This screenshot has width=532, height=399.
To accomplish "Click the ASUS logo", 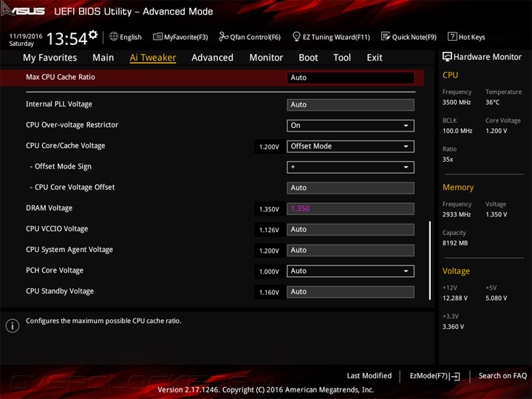I will pyautogui.click(x=22, y=10).
